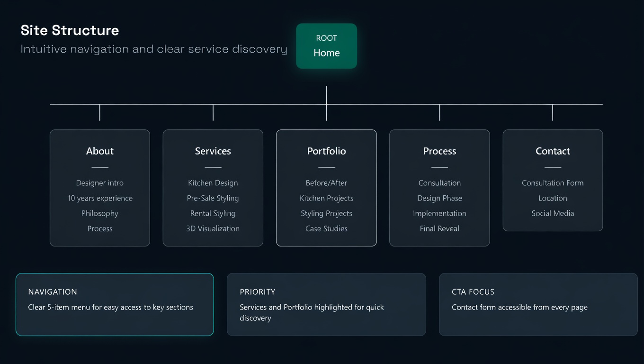Image resolution: width=644 pixels, height=364 pixels.
Task: Click the NAVIGATION info card
Action: 115,304
